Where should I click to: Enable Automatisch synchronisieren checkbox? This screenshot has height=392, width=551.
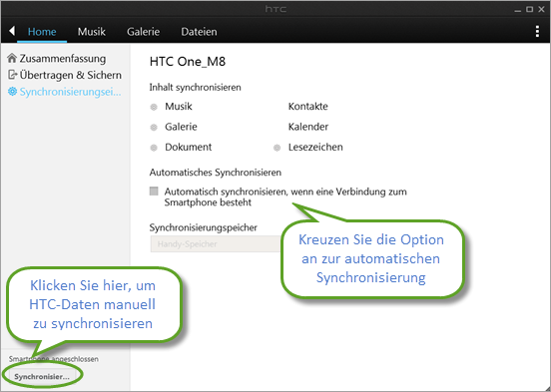tap(154, 192)
